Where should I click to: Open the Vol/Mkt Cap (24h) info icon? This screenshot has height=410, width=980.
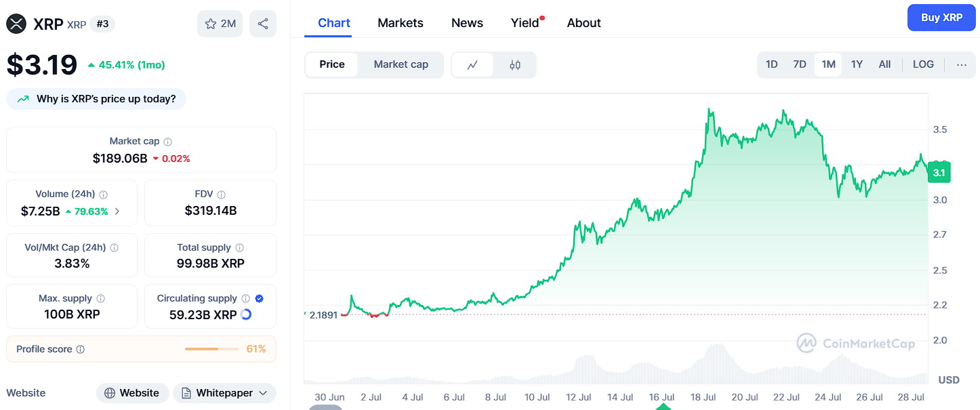(114, 248)
